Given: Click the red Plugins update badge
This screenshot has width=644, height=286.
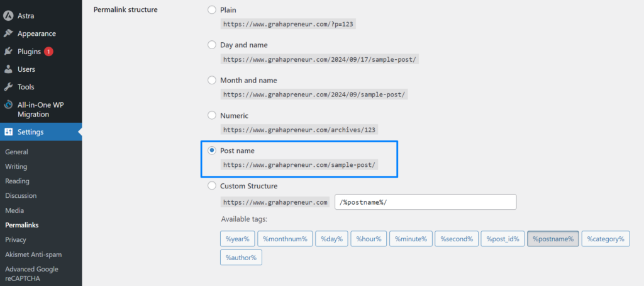Looking at the screenshot, I should point(48,52).
